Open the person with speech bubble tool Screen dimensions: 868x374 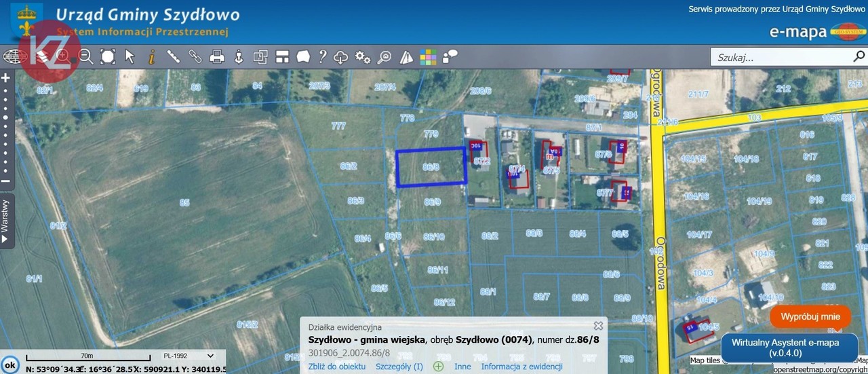[449, 56]
